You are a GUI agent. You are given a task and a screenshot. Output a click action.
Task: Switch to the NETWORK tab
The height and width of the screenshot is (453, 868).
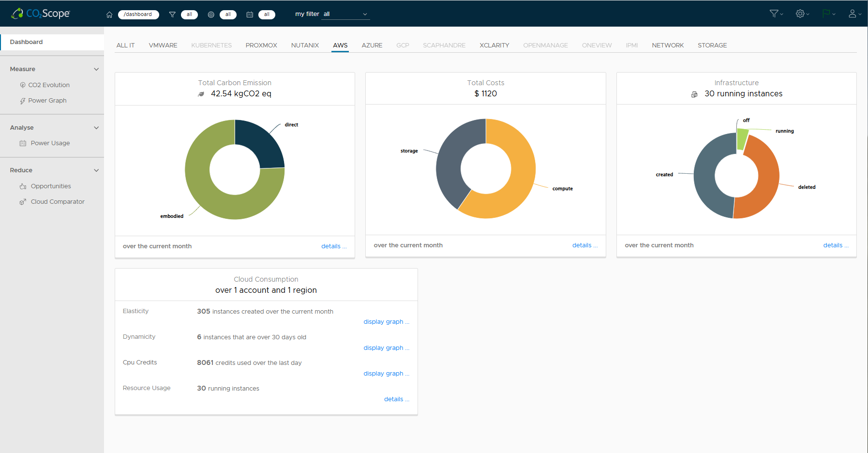tap(668, 45)
